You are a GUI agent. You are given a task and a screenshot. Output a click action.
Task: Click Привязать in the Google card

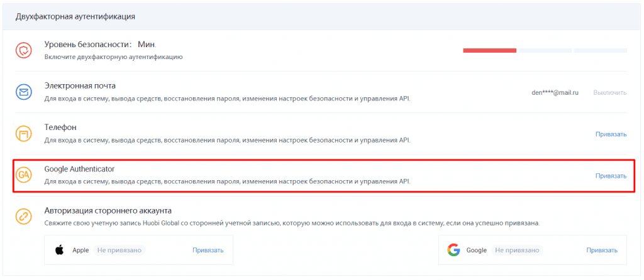[x=602, y=250]
